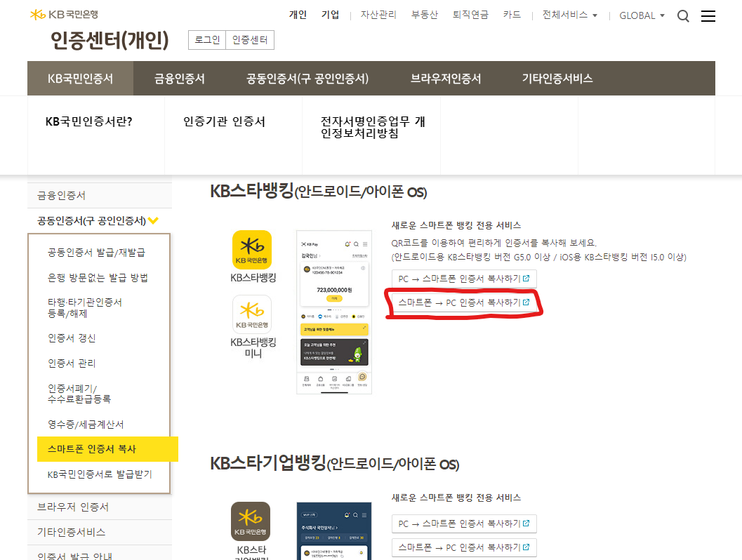This screenshot has width=742, height=560.
Task: Open the hamburger menu icon
Action: (708, 16)
